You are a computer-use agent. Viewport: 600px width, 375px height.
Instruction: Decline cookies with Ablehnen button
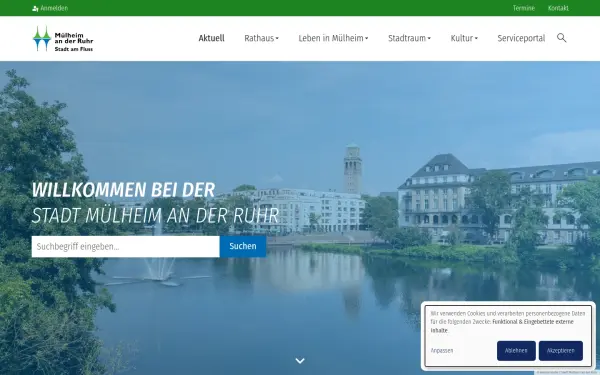click(516, 351)
